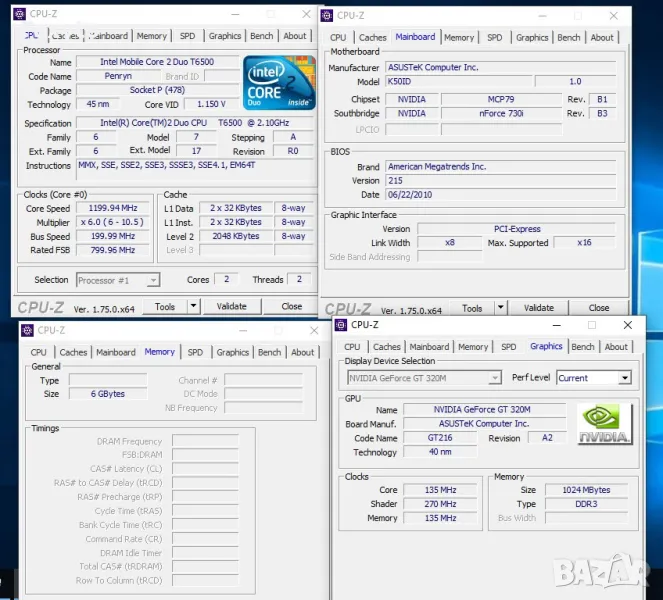Close the Graphics window with the X icon

pyautogui.click(x=627, y=325)
